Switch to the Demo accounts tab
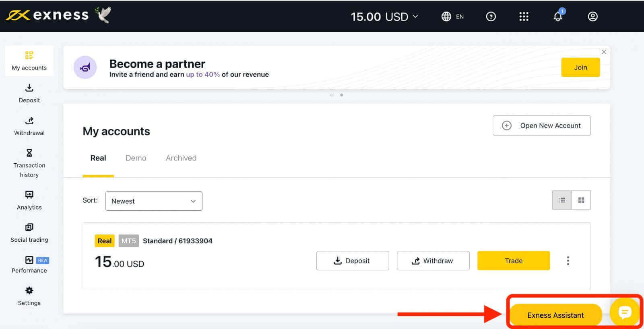The image size is (644, 329). [136, 158]
